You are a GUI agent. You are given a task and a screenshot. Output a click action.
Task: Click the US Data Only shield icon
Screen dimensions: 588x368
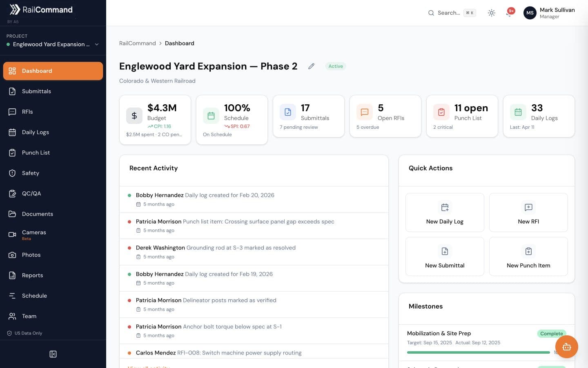point(9,333)
